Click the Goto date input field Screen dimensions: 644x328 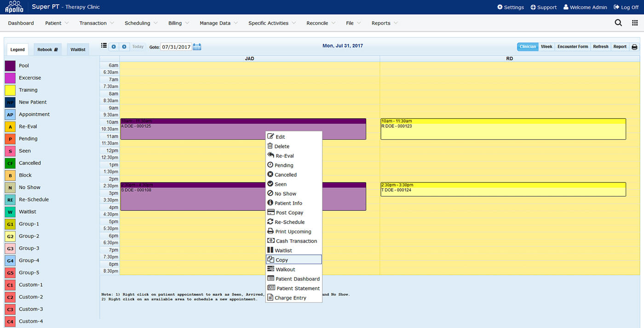[x=176, y=47]
